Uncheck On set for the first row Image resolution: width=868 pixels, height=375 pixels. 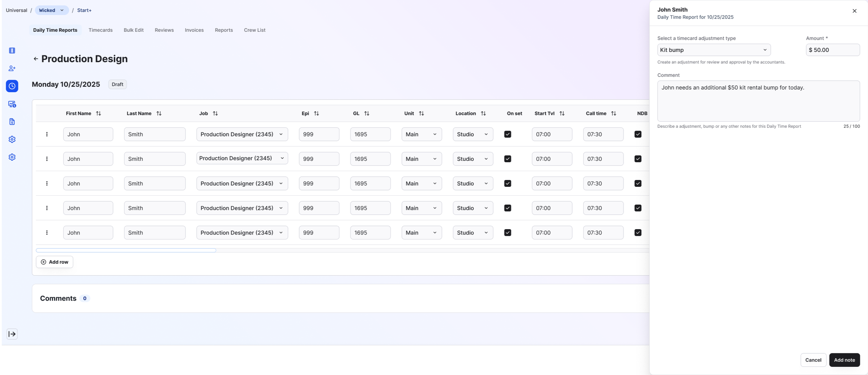pyautogui.click(x=507, y=134)
